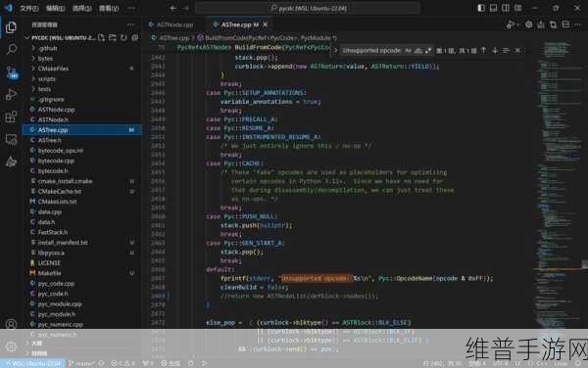Open the explorer panel more actions ellipsis

click(130, 24)
